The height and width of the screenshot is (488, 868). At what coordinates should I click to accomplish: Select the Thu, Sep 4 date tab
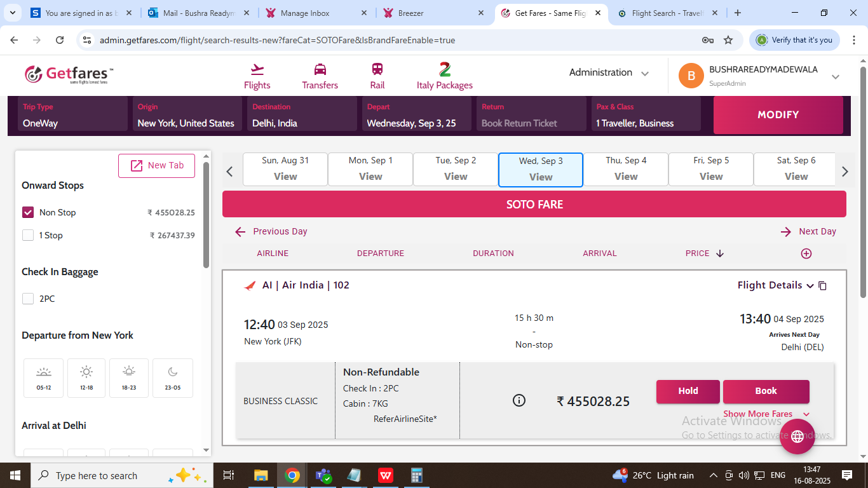tap(626, 169)
